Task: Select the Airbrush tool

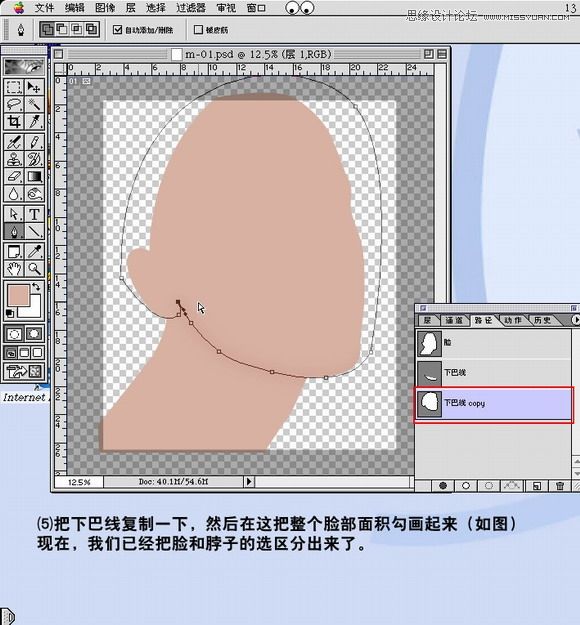Action: [x=14, y=142]
